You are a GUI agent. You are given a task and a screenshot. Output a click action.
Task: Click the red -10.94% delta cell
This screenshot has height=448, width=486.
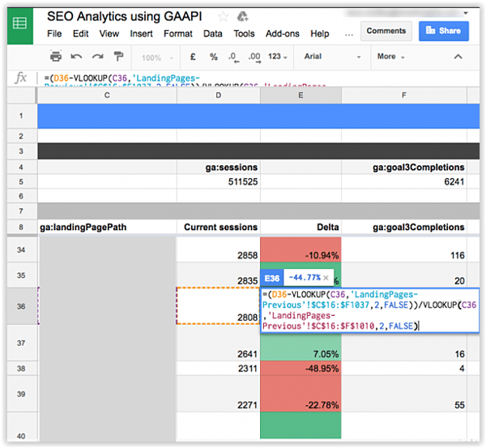pyautogui.click(x=301, y=250)
